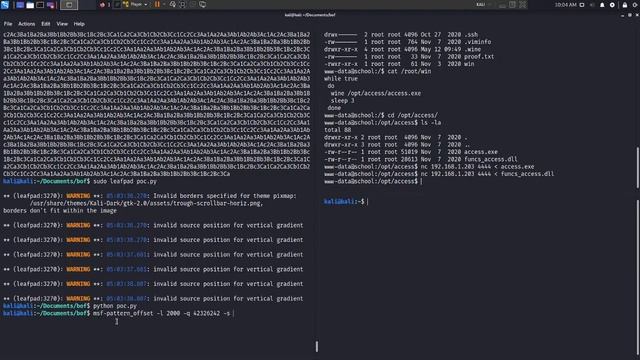Select the active terminal window button in the taskbar
This screenshot has width=640, height=360.
point(69,5)
